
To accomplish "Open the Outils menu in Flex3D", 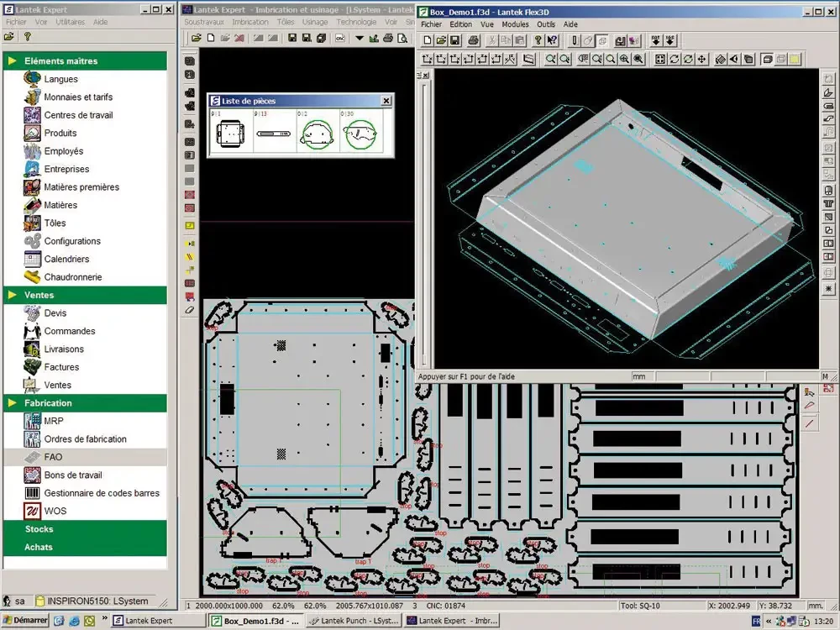I will tap(546, 24).
